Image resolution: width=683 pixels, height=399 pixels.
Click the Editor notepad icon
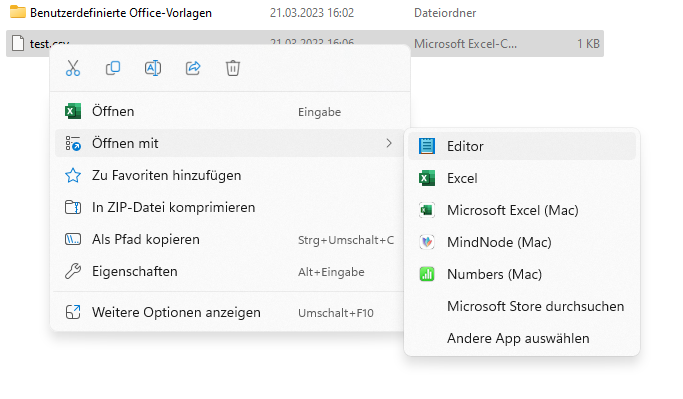click(x=427, y=146)
